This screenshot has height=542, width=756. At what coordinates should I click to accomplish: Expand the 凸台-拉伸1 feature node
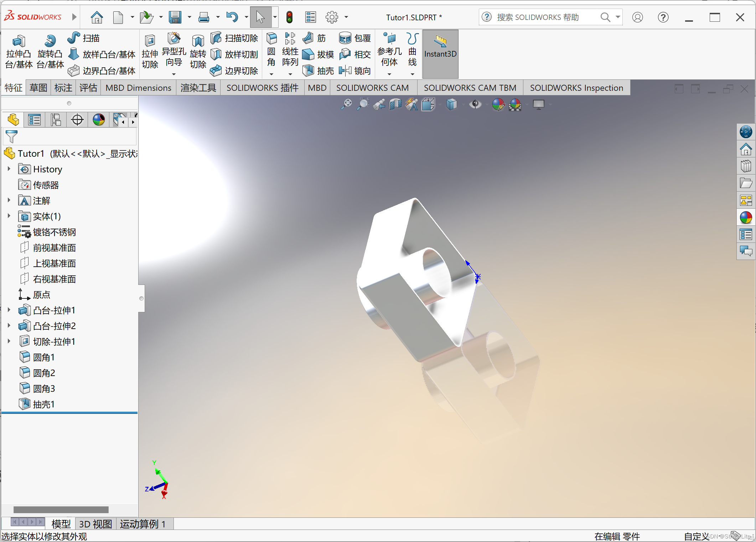(9, 310)
